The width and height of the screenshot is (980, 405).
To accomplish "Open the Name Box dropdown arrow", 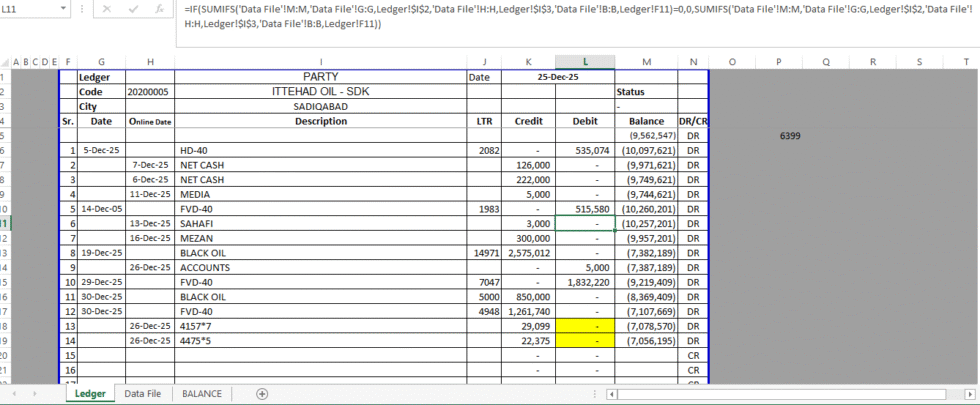I will tap(64, 10).
